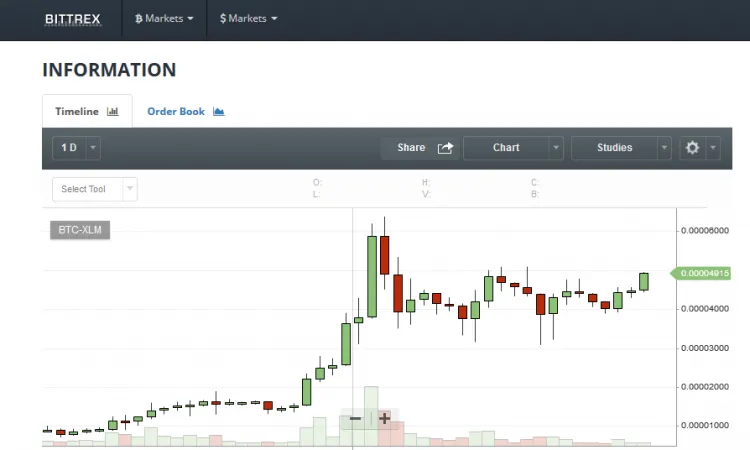Expand the settings gear dropdown arrow
Screen dimensions: 750x450
(x=713, y=148)
